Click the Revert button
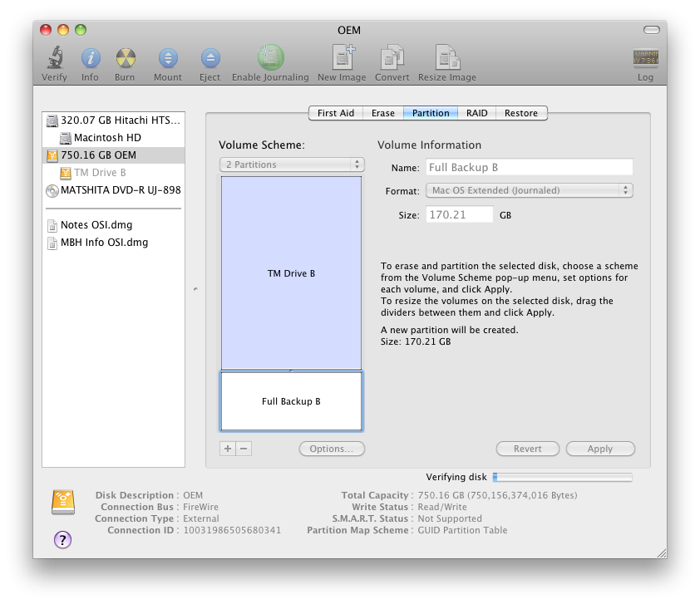 click(x=528, y=449)
